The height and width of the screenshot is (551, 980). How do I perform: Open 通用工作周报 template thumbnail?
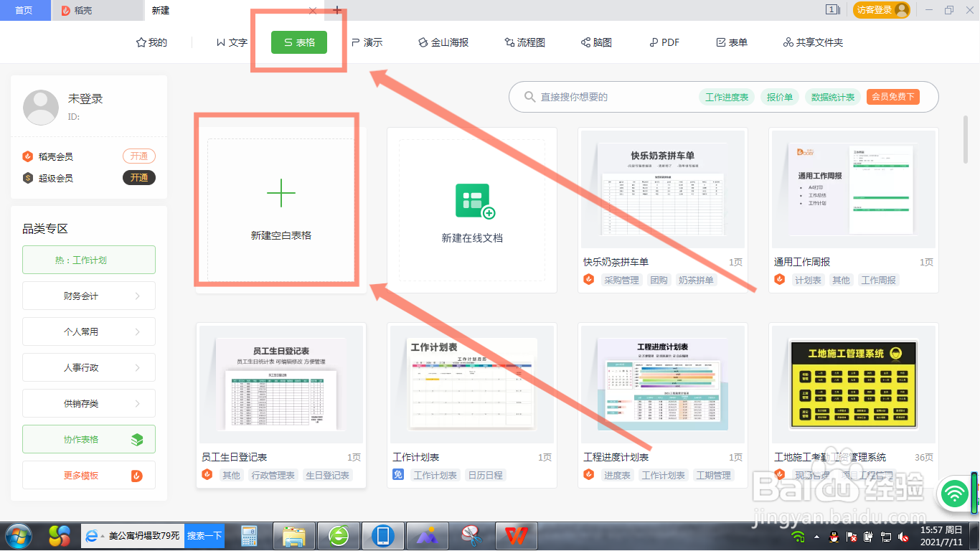(854, 189)
